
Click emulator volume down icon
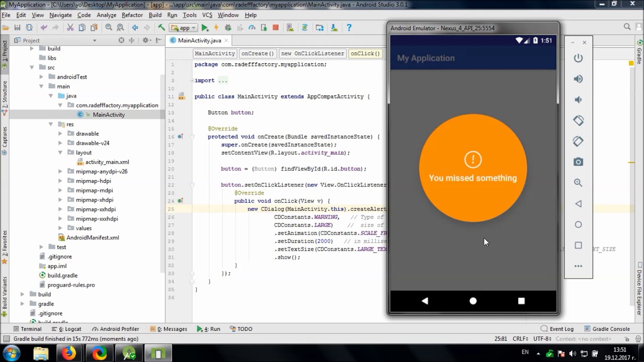point(578,100)
